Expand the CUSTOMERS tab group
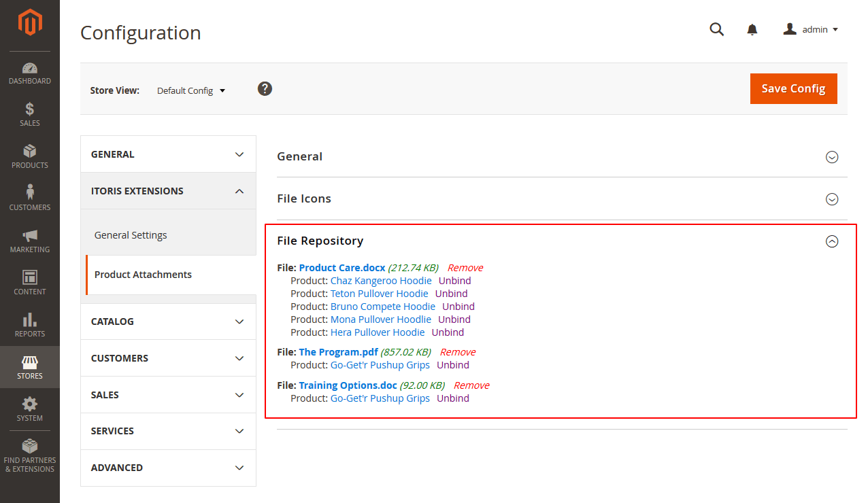This screenshot has width=868, height=503. click(x=168, y=358)
